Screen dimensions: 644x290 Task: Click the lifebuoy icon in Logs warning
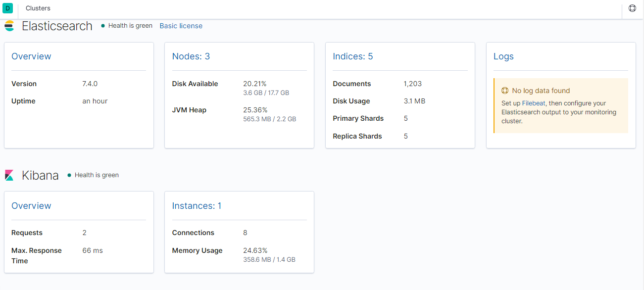pyautogui.click(x=505, y=91)
